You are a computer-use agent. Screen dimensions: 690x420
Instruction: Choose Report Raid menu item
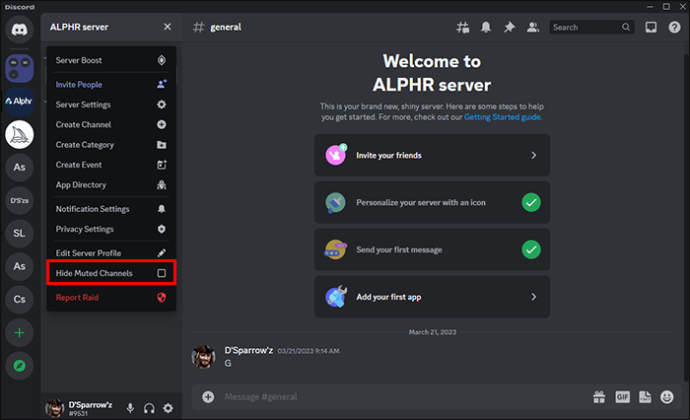click(111, 298)
